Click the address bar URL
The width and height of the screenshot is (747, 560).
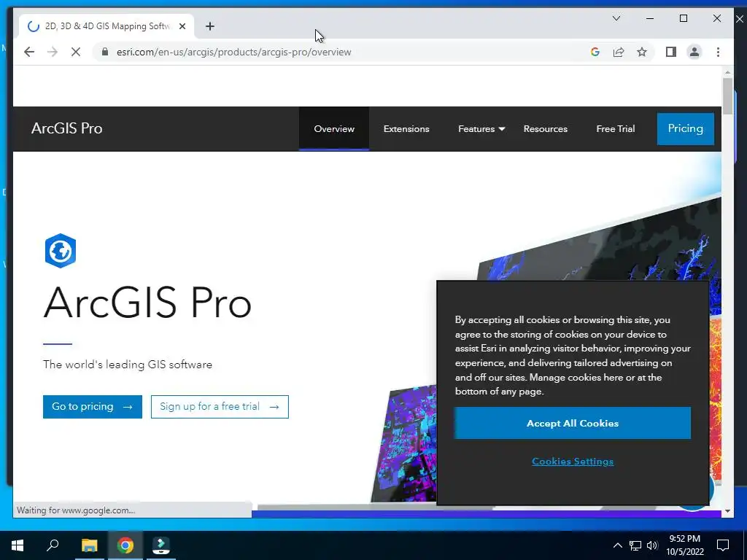[x=234, y=52]
